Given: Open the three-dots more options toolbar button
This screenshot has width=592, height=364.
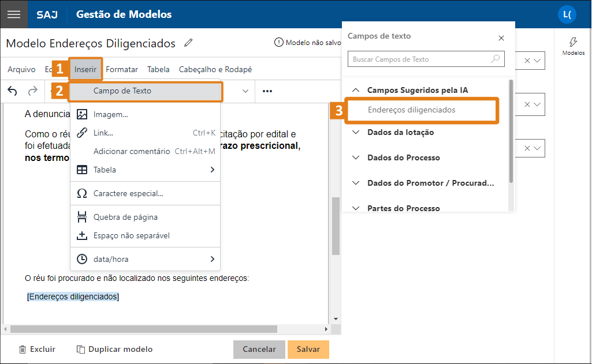Looking at the screenshot, I should tap(267, 91).
